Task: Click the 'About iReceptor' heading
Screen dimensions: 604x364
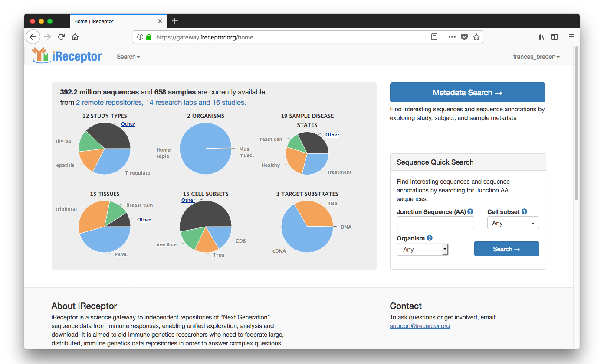Action: (84, 306)
